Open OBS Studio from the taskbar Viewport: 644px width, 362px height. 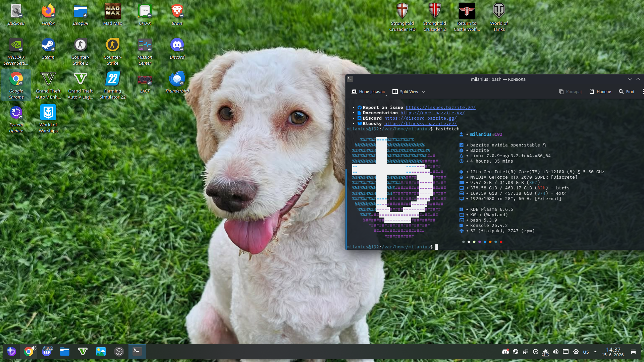119,351
